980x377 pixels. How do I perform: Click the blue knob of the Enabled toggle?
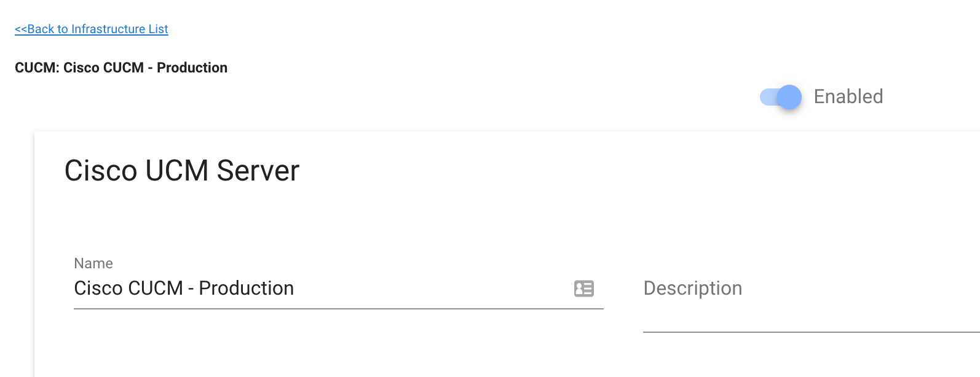(x=789, y=97)
